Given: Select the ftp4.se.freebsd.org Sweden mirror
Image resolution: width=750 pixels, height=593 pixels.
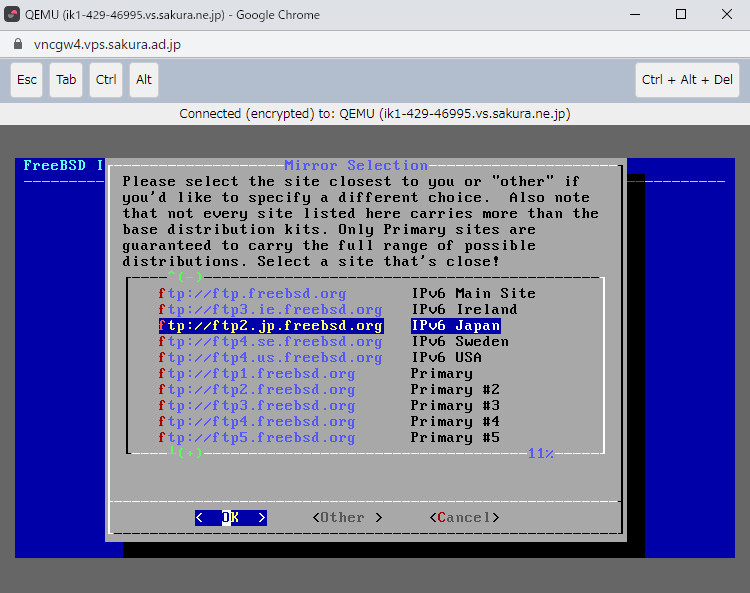Looking at the screenshot, I should point(270,342).
